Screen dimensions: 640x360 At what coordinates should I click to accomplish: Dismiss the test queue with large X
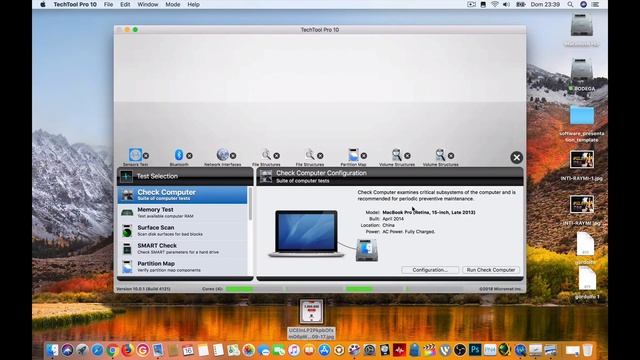[x=516, y=158]
